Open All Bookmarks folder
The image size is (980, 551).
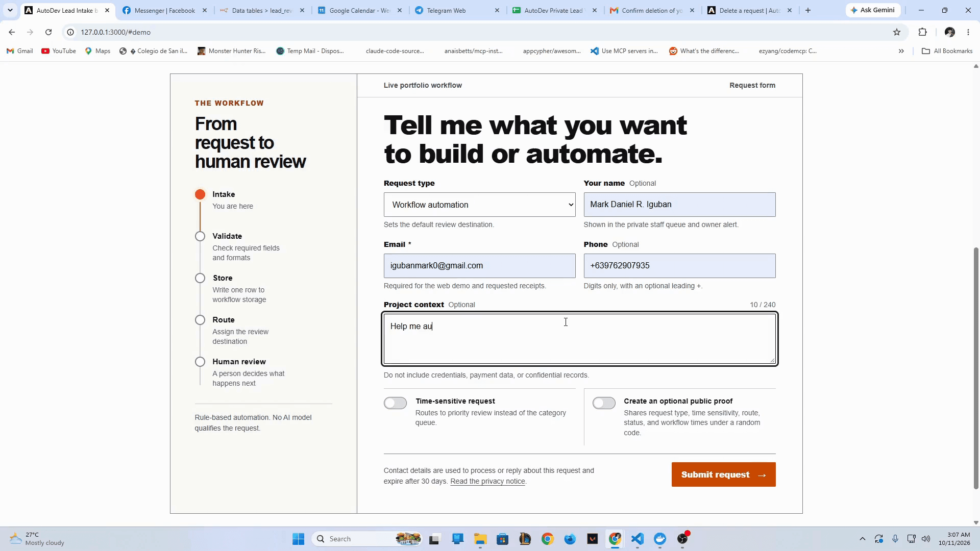pos(947,51)
